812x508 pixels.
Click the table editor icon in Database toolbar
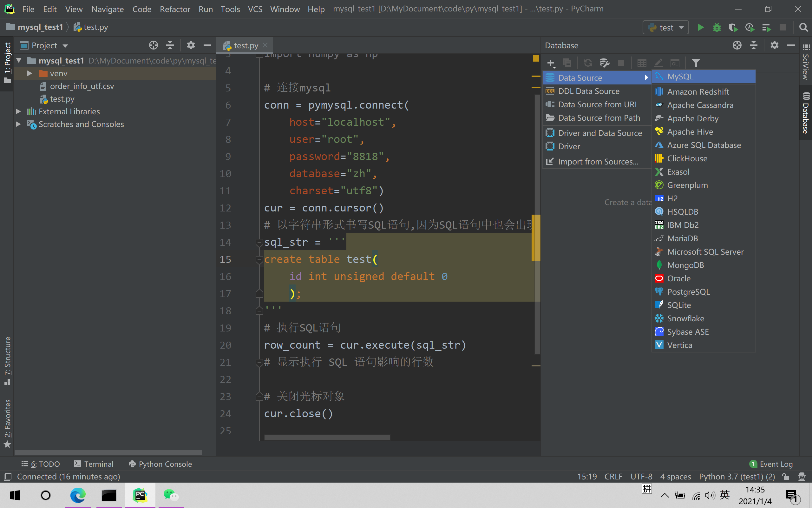pyautogui.click(x=642, y=63)
